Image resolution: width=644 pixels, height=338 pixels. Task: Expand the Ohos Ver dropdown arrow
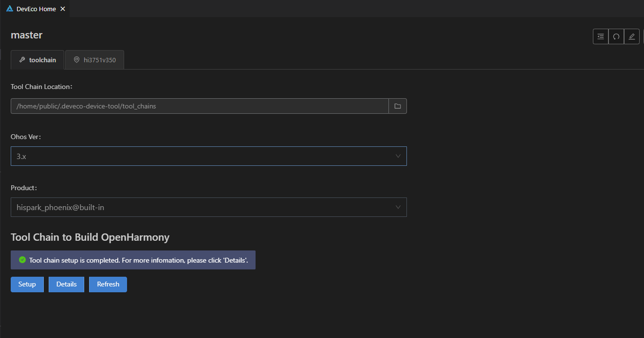(x=398, y=156)
